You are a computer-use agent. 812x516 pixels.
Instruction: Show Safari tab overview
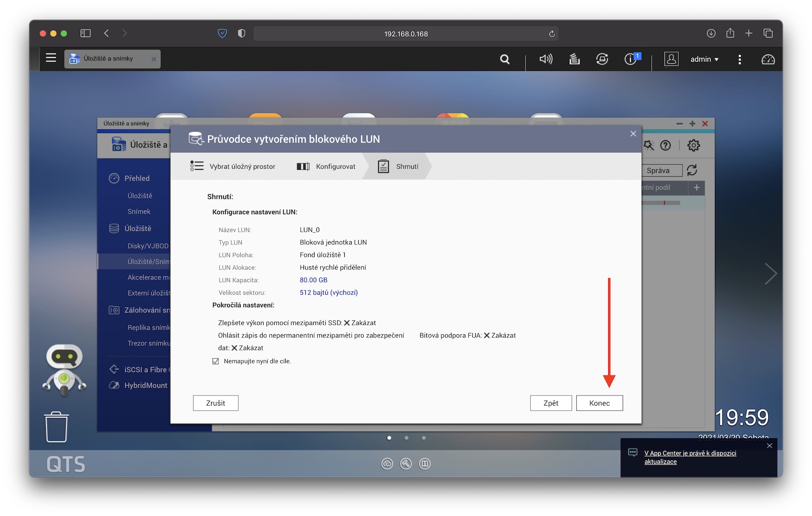[768, 33]
